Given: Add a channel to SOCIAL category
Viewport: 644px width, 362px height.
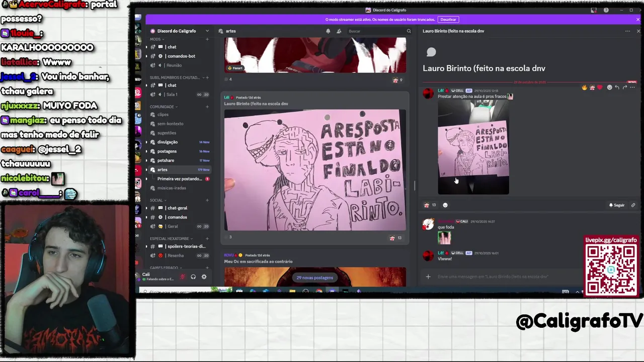Looking at the screenshot, I should [207, 200].
